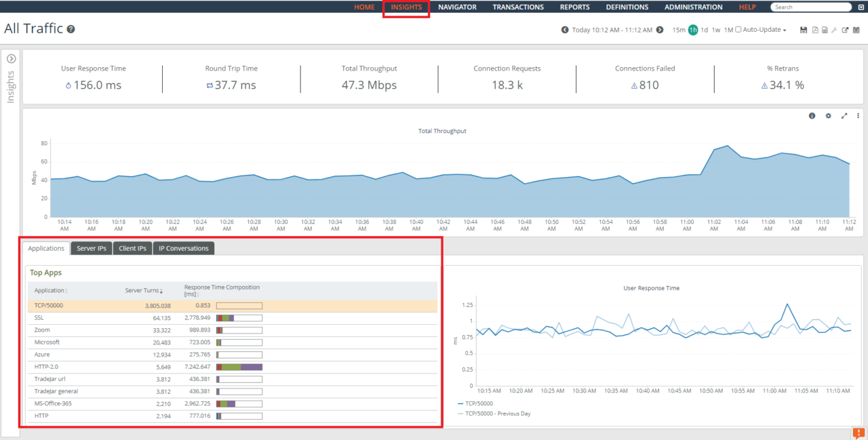Open the chart settings gear
868x440 pixels.
click(x=828, y=115)
